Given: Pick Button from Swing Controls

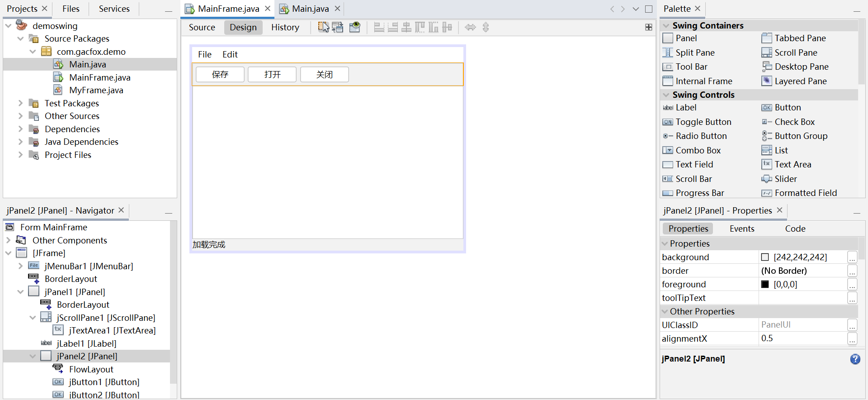Looking at the screenshot, I should coord(781,107).
